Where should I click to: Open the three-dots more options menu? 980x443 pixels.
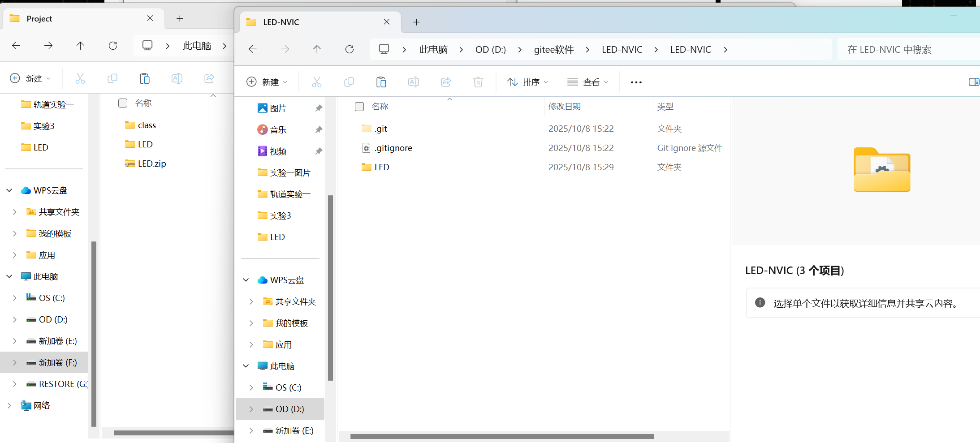[636, 82]
